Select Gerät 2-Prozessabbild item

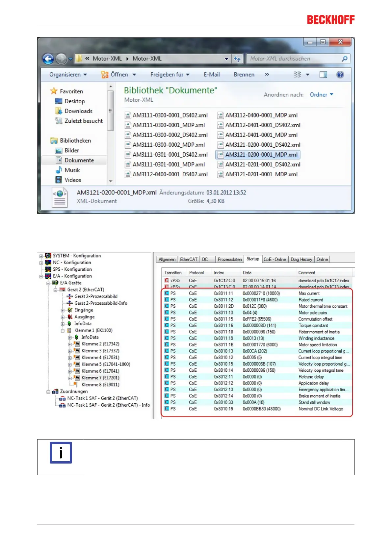96,296
